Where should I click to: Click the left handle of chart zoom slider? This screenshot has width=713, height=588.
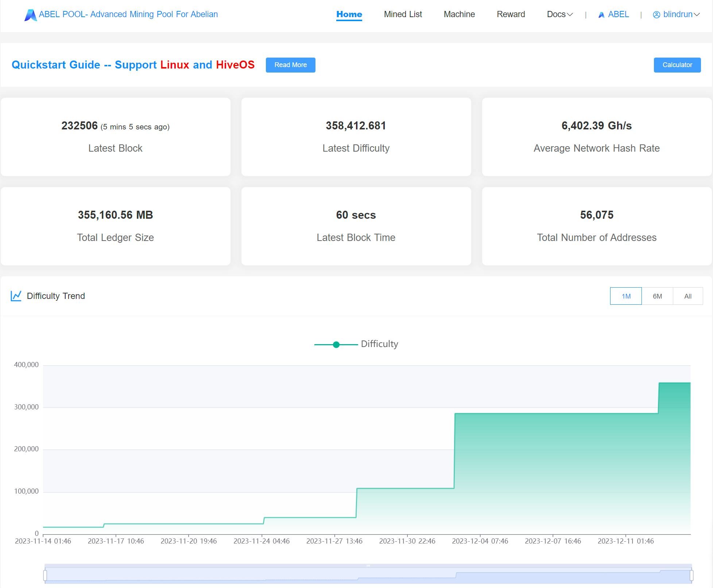click(45, 575)
